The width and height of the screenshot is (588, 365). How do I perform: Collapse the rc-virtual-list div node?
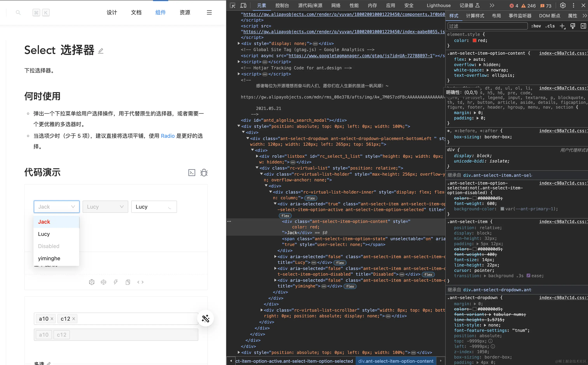[257, 168]
